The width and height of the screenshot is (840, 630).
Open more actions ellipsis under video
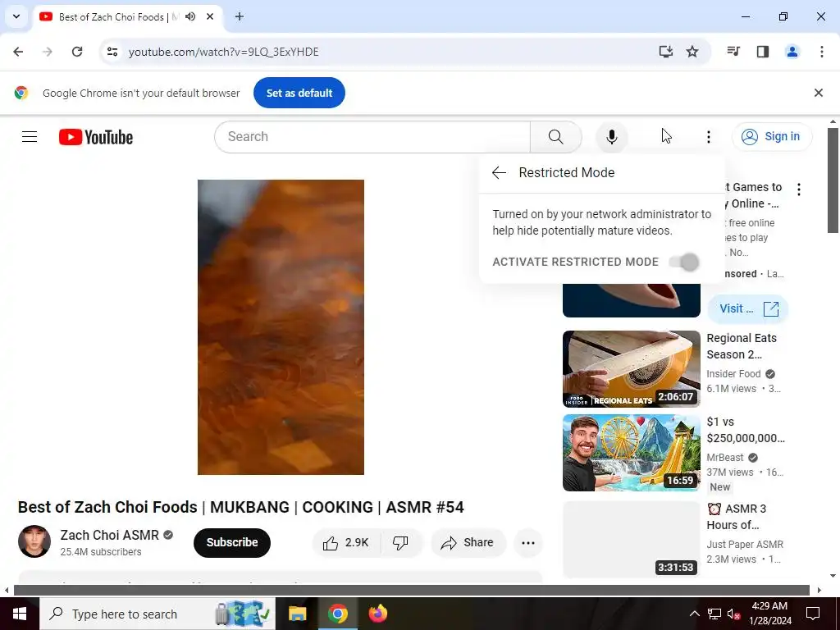click(x=527, y=543)
